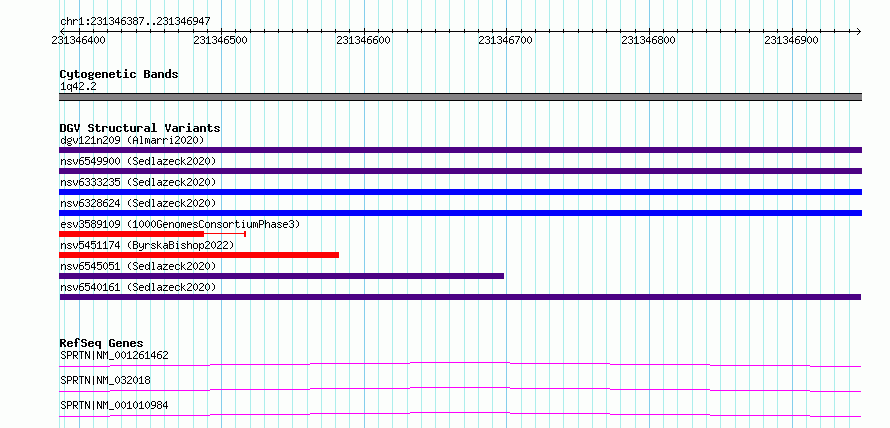Open variant label nsv5451174 (ByrskaBishop2022)

point(147,246)
